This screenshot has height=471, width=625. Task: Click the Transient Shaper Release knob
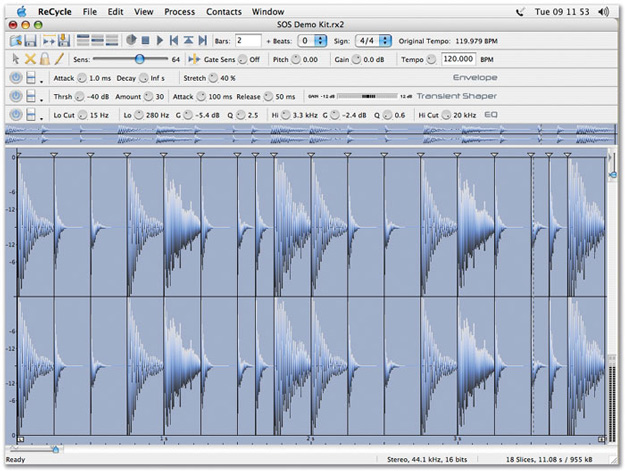tap(268, 96)
